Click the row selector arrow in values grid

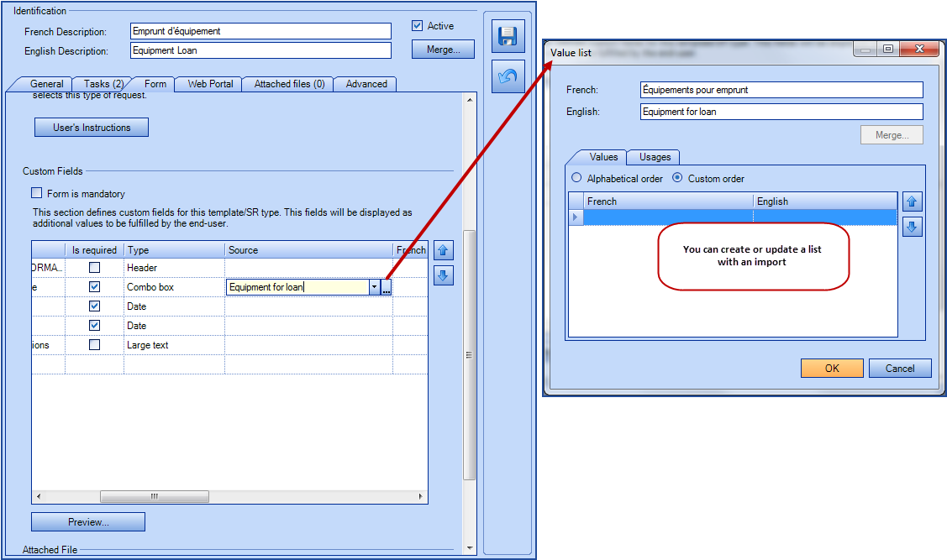click(x=576, y=217)
